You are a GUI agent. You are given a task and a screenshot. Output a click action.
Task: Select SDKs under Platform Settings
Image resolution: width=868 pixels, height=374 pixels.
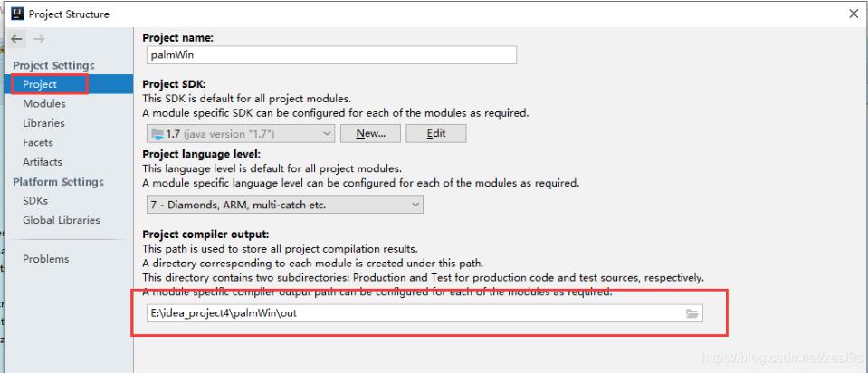coord(35,200)
